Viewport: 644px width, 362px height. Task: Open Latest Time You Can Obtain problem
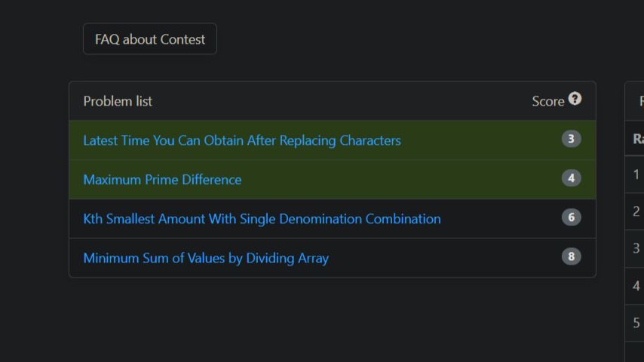pos(242,140)
